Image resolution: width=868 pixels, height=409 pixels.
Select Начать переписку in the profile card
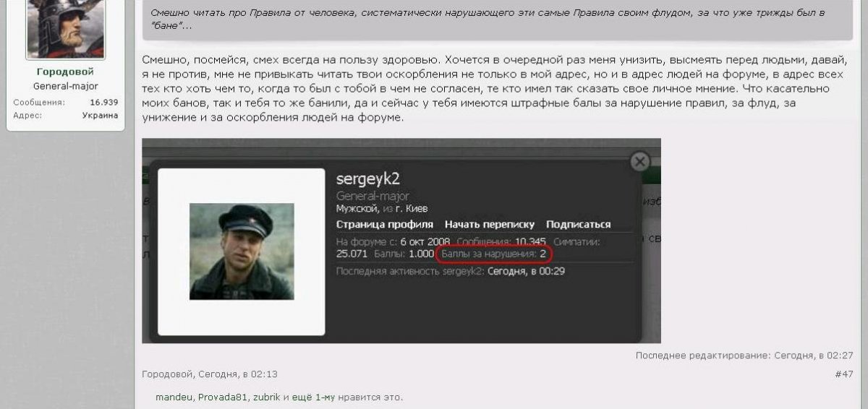pos(490,225)
